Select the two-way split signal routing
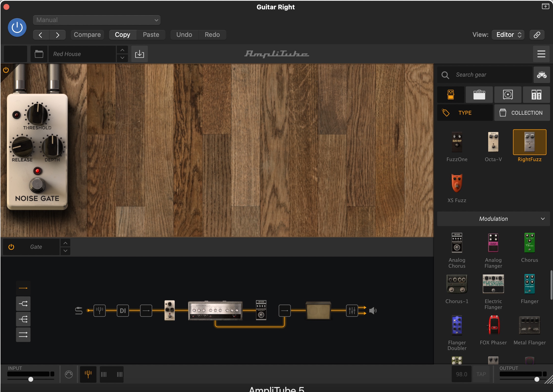 [x=23, y=304]
